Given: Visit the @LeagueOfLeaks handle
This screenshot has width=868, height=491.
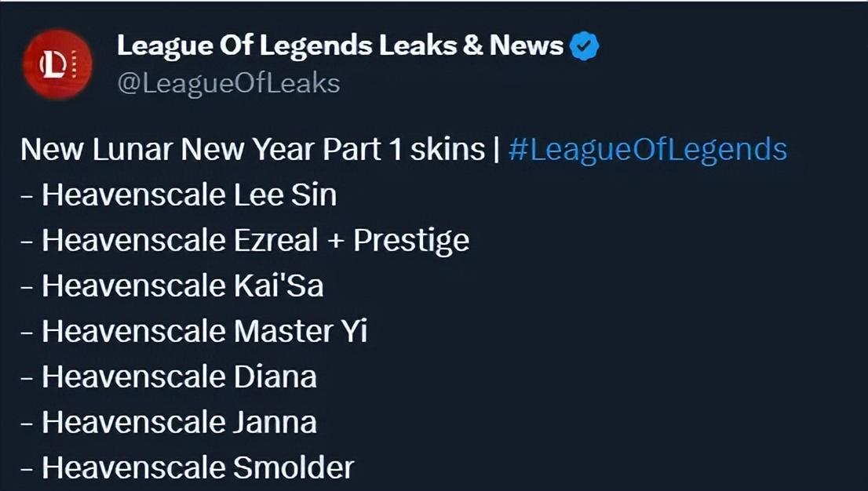Looking at the screenshot, I should pyautogui.click(x=228, y=84).
